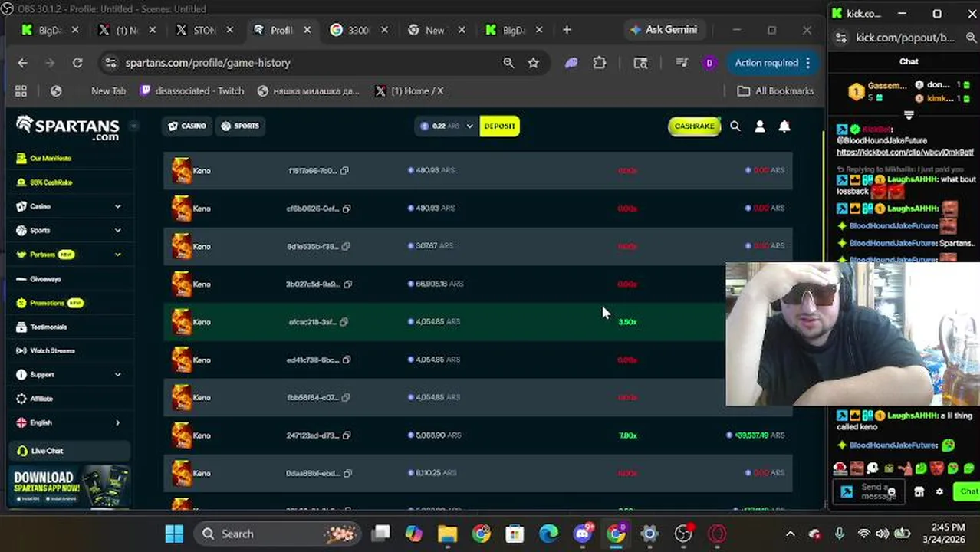
Task: Switch to the Casino tab
Action: [187, 127]
